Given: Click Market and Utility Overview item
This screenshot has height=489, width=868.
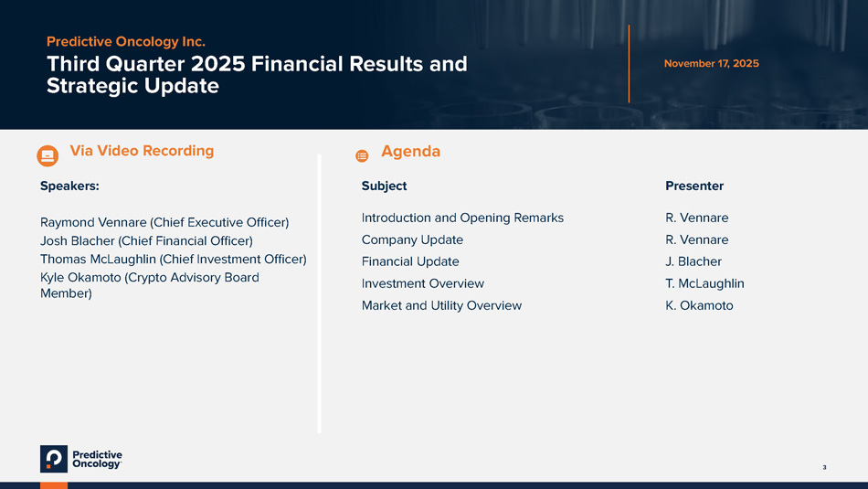Looking at the screenshot, I should pos(441,305).
